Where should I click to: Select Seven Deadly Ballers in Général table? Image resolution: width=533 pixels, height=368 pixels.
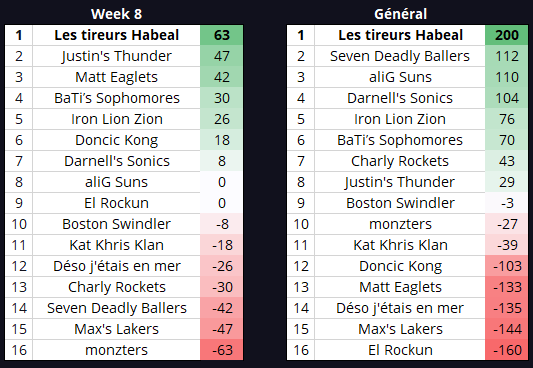coord(400,56)
